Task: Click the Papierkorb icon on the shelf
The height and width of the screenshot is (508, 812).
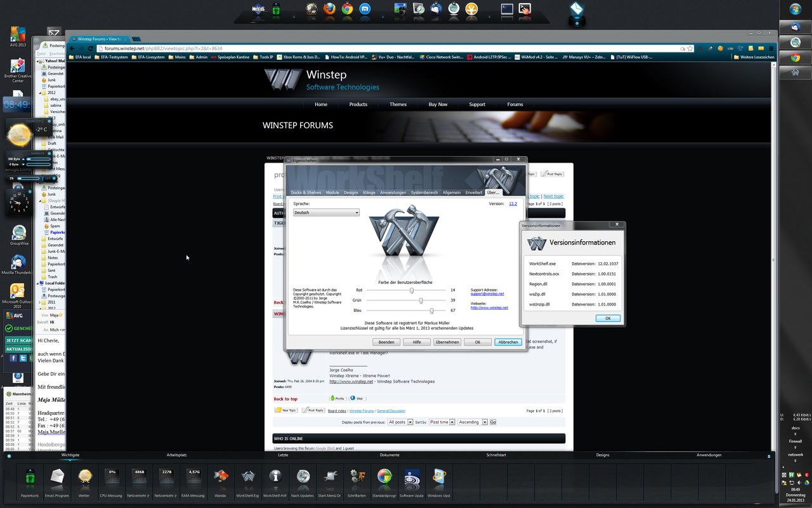Action: tap(30, 477)
